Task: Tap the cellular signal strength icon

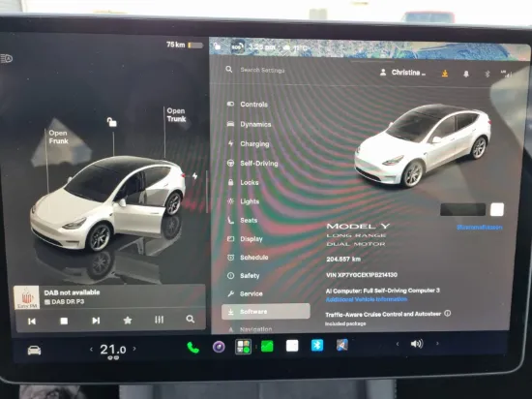Action: [x=506, y=74]
